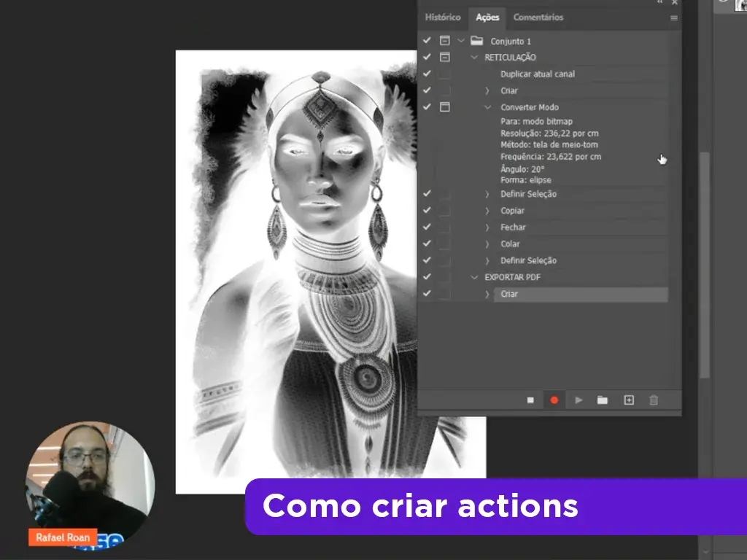Toggle the checkmark for Duplicar atual canal
This screenshot has height=560, width=747.
click(427, 74)
